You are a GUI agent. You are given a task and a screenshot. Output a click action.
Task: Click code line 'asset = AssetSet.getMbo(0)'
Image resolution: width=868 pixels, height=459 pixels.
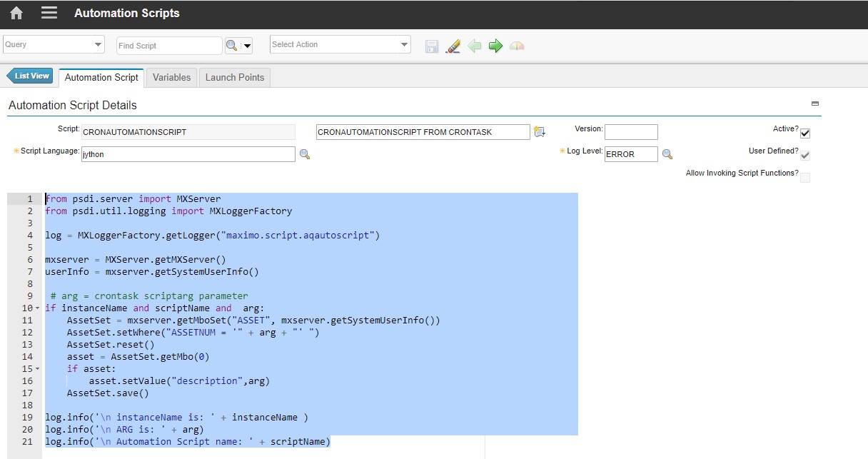point(138,356)
